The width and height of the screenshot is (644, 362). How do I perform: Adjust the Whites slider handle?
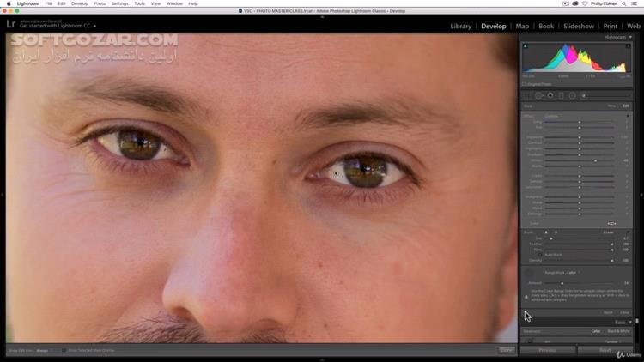coord(596,160)
